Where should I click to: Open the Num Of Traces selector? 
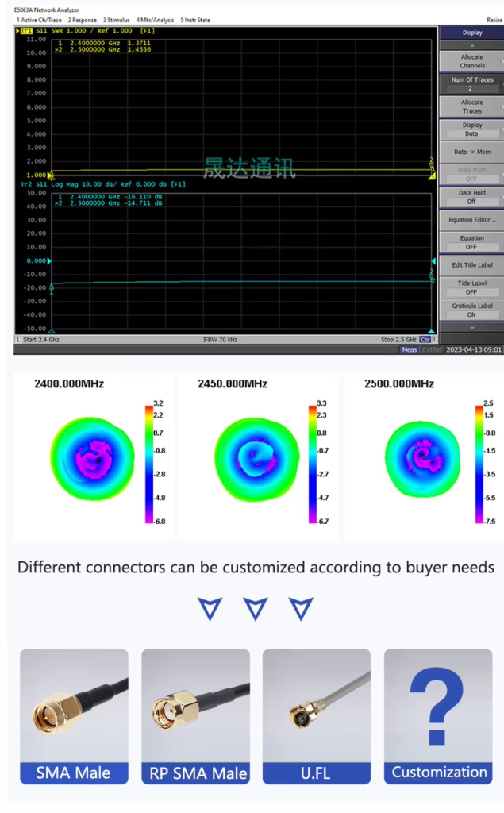tap(471, 83)
